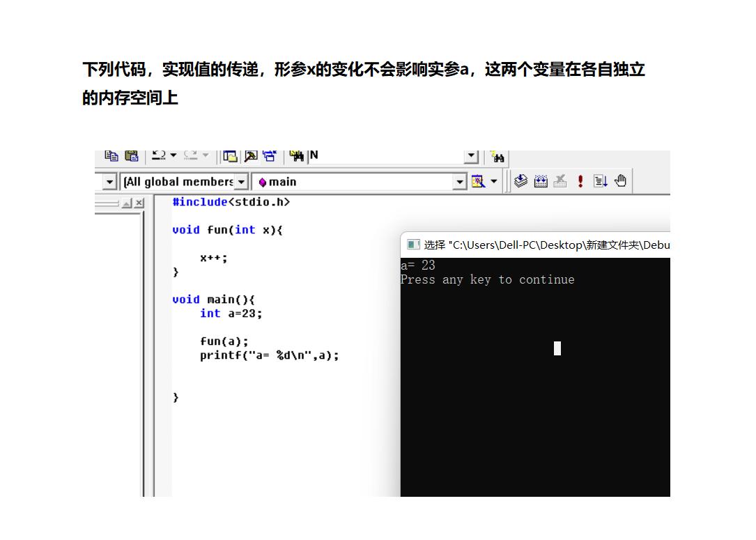This screenshot has height=540, width=756.
Task: Select the Compile icon on the Build toolbar
Action: tap(520, 180)
